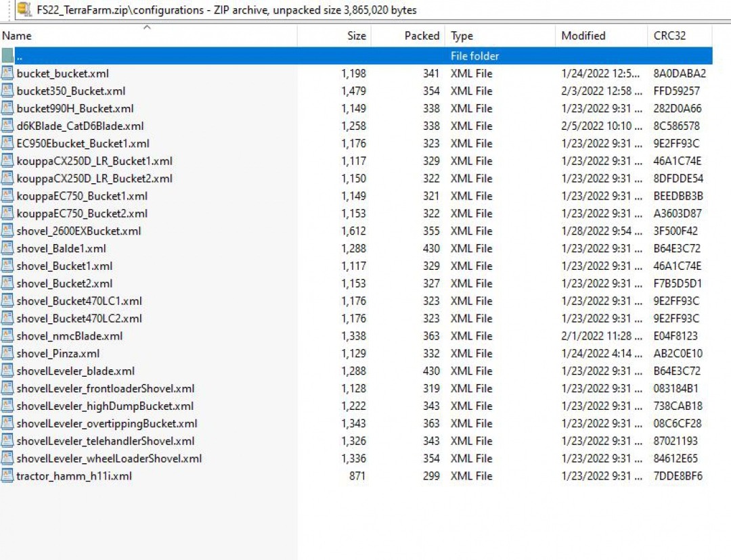The image size is (731, 560).
Task: Select the tractor_hamm_h11i.xml file icon
Action: (7, 476)
